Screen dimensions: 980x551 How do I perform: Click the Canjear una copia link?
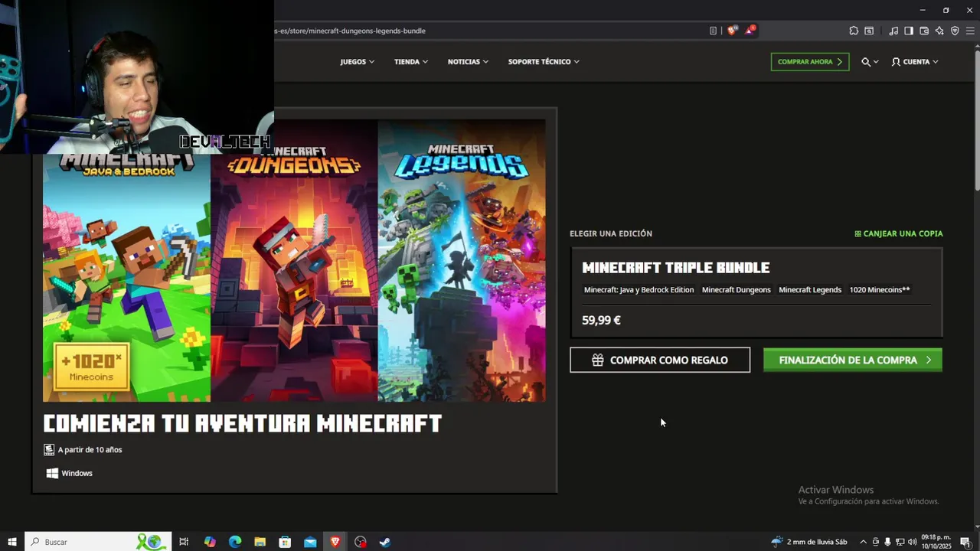tap(899, 233)
